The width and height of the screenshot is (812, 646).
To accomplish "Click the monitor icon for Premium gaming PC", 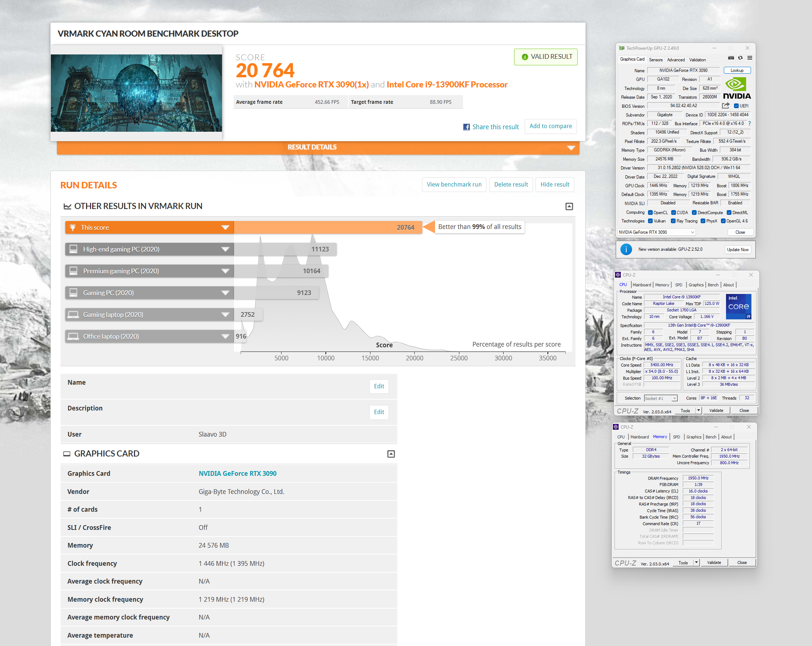I will pos(73,271).
